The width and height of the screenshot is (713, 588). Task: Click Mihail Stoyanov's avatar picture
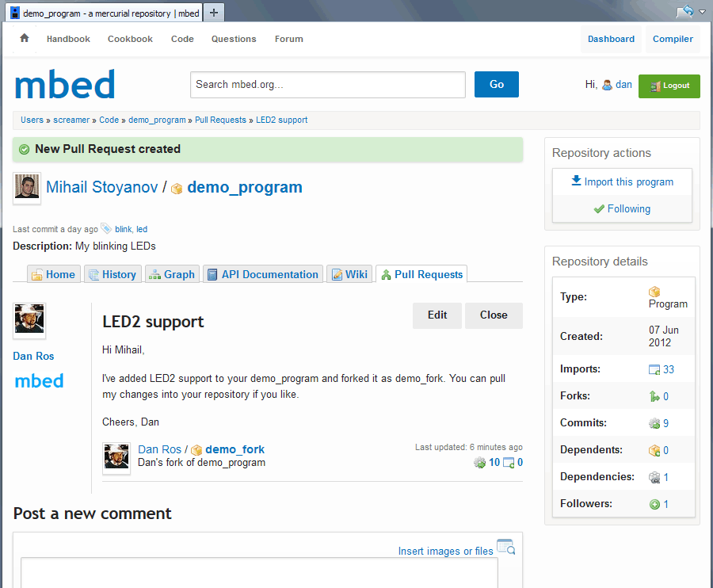(x=27, y=187)
